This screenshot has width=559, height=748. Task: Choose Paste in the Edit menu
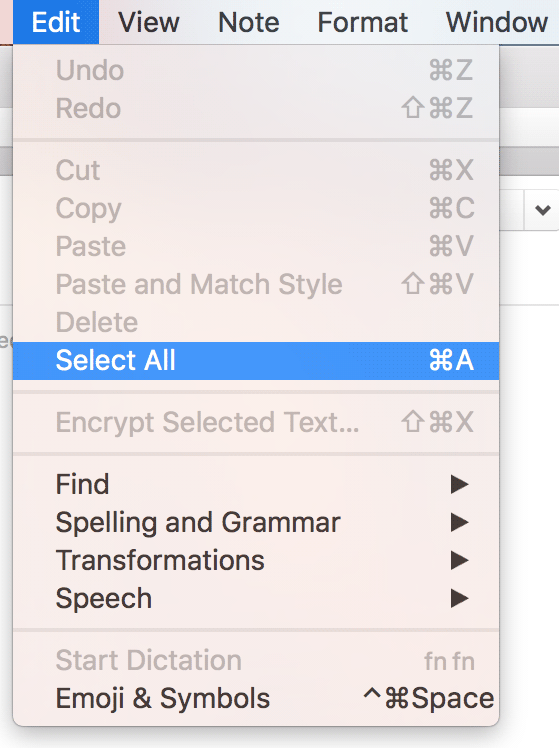tap(256, 246)
